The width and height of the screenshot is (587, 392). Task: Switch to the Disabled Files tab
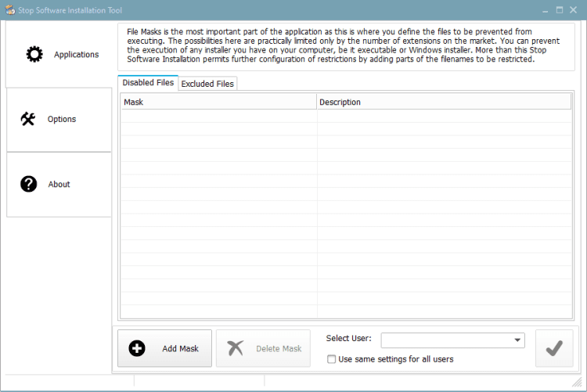148,83
